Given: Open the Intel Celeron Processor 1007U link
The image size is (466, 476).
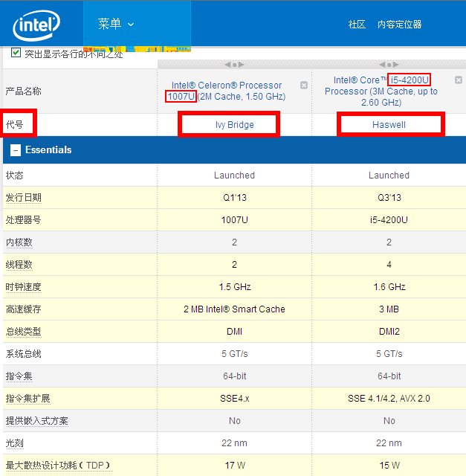Looking at the screenshot, I should click(x=227, y=91).
